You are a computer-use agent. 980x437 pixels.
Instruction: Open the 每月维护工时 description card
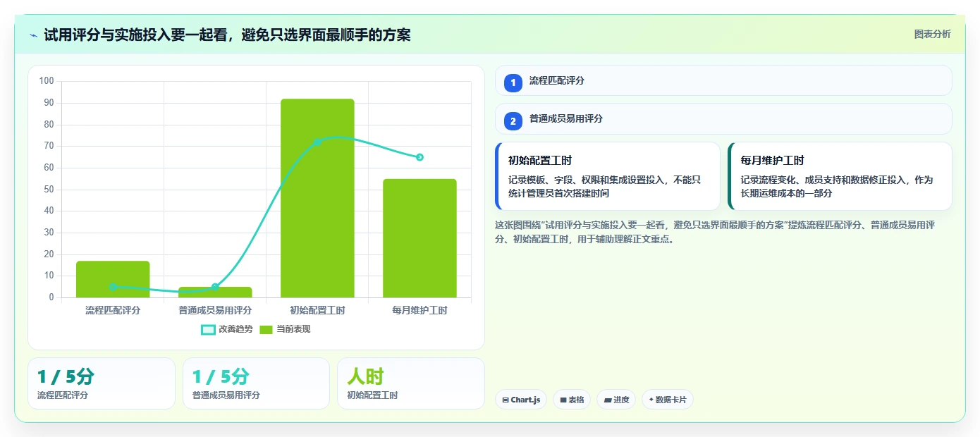pyautogui.click(x=840, y=176)
